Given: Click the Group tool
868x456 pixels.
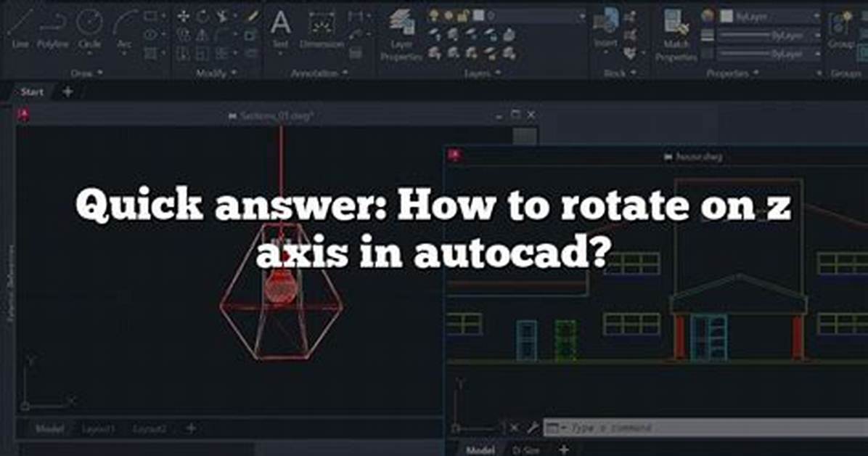Looking at the screenshot, I should click(841, 29).
